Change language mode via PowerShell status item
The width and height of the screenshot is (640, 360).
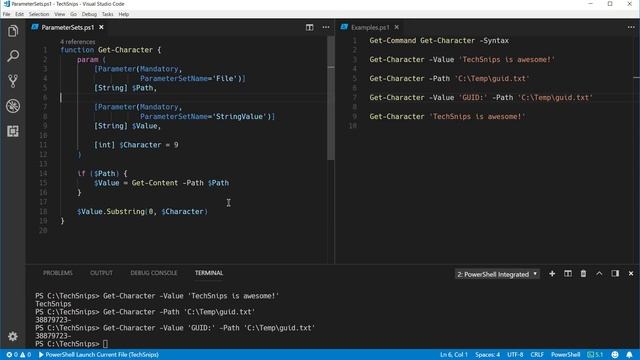pos(565,355)
